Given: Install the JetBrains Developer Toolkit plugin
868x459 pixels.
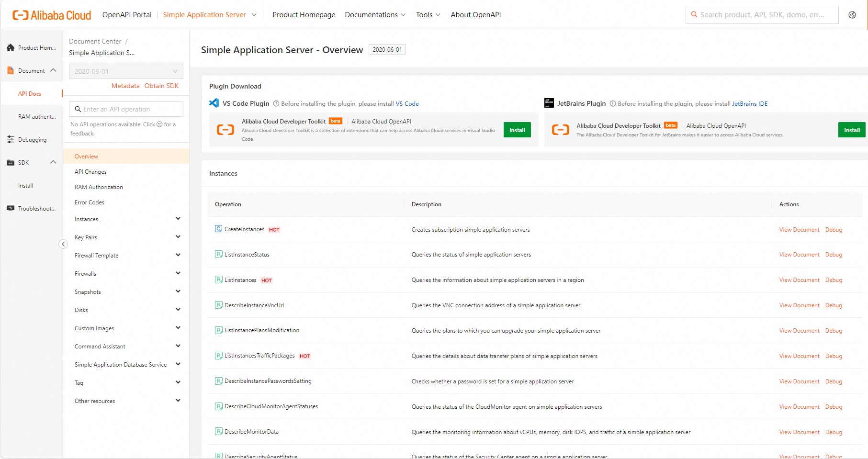Looking at the screenshot, I should (852, 130).
